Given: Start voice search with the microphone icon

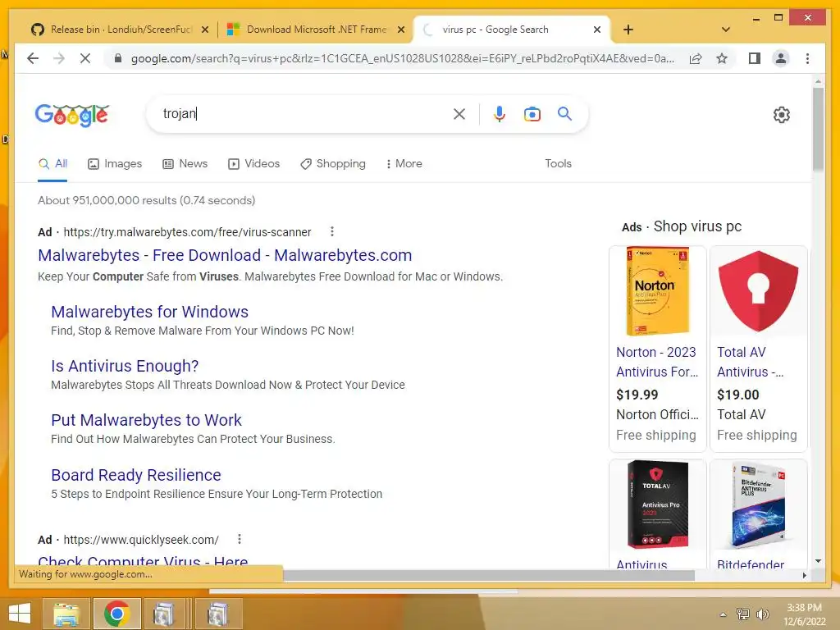Looking at the screenshot, I should [x=500, y=113].
